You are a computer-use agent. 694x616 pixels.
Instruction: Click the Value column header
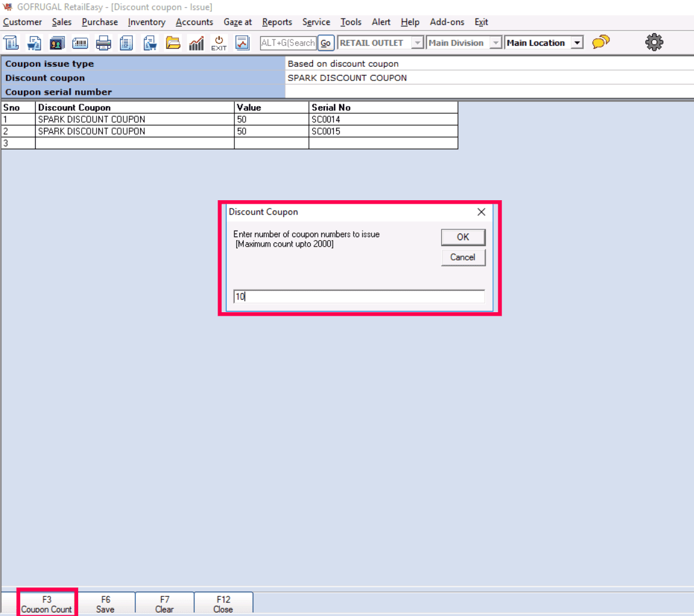tap(271, 107)
